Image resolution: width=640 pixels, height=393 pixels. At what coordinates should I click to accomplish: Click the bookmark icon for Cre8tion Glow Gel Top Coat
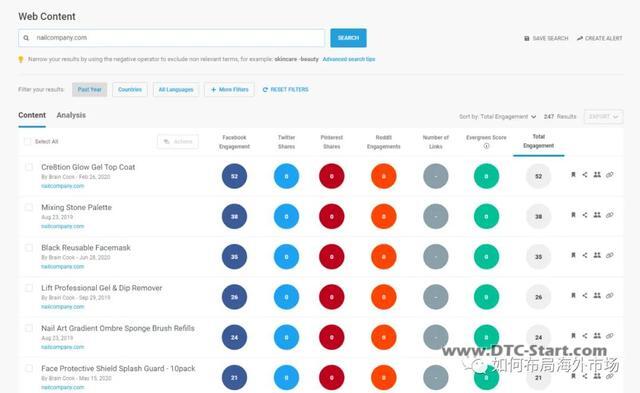coord(573,175)
